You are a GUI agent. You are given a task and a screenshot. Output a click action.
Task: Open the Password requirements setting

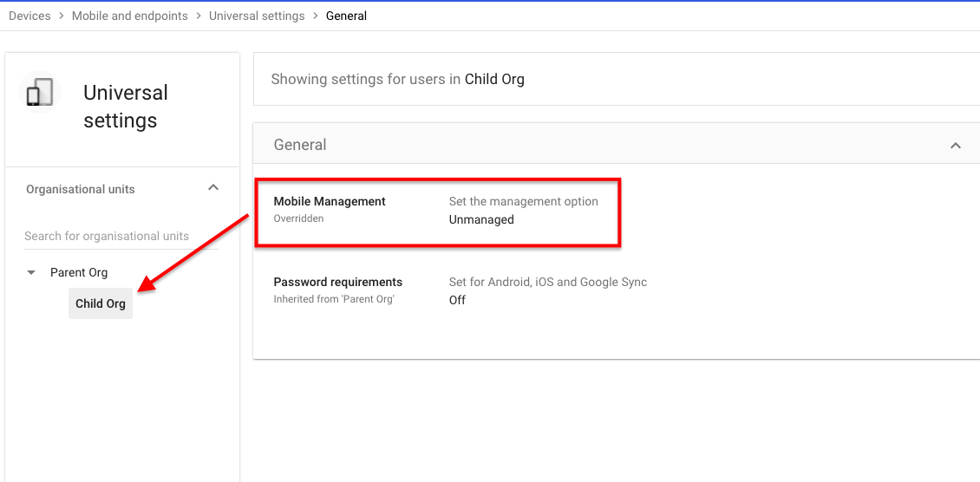point(338,282)
